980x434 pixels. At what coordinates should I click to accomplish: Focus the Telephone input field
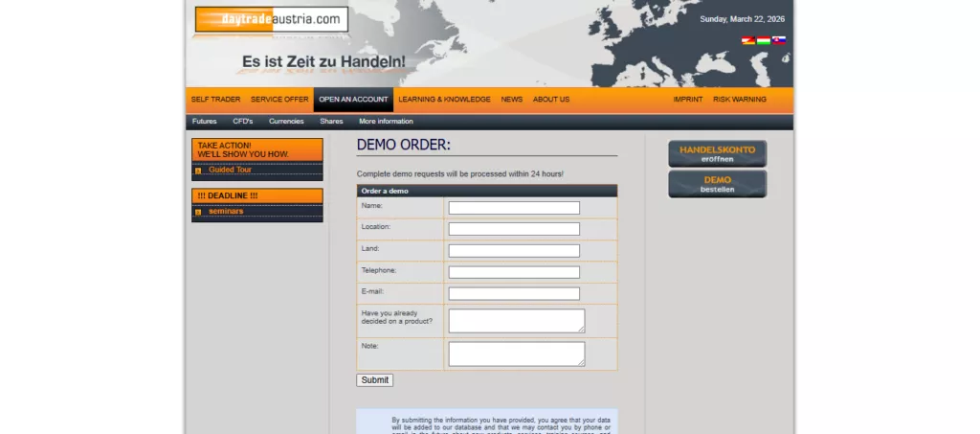[514, 273]
